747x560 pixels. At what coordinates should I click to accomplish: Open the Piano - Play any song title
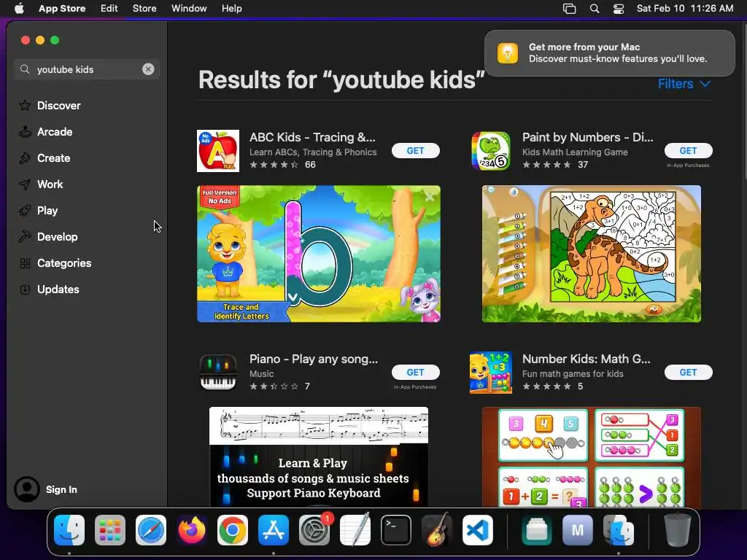(x=314, y=359)
